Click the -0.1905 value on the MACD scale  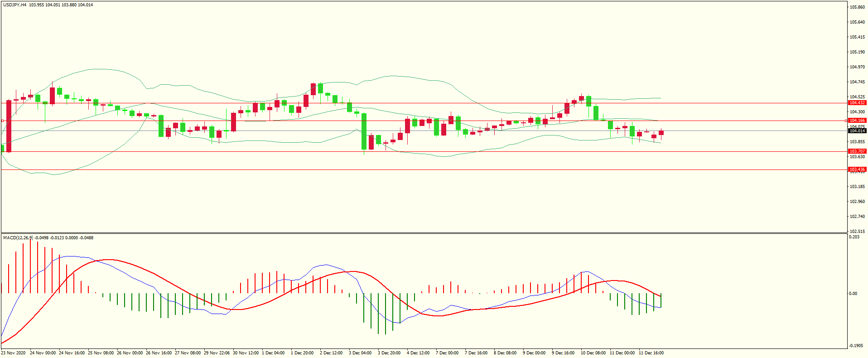855,345
